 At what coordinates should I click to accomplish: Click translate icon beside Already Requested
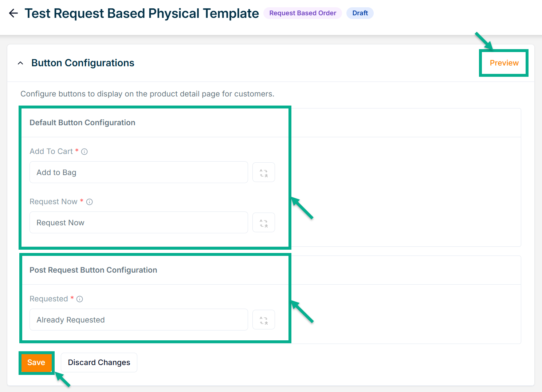(x=264, y=320)
